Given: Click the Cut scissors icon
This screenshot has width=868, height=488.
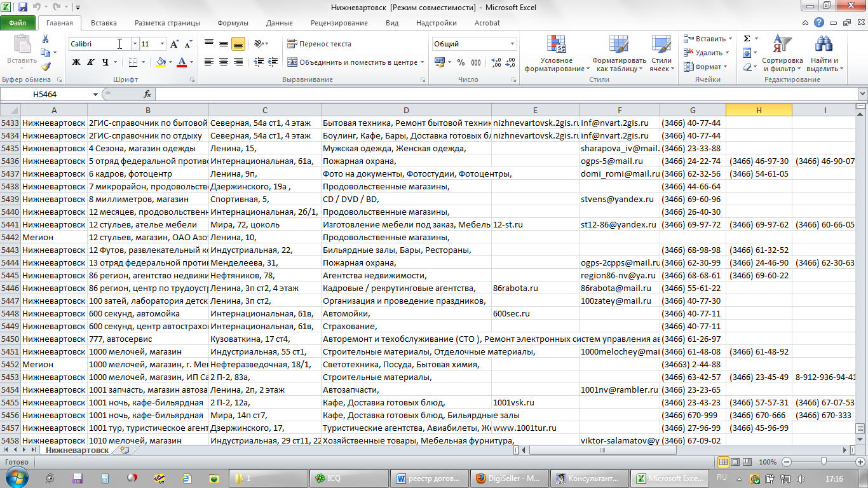Looking at the screenshot, I should (x=46, y=39).
